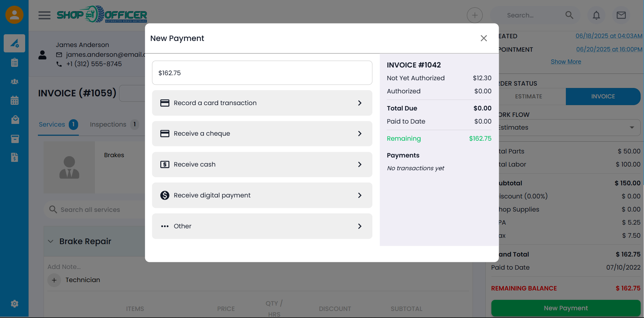Close the New Payment dialog
644x318 pixels.
click(x=483, y=38)
